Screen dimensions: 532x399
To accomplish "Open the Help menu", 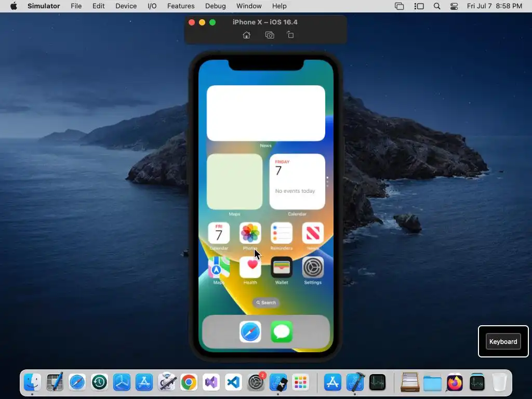I will pyautogui.click(x=279, y=6).
